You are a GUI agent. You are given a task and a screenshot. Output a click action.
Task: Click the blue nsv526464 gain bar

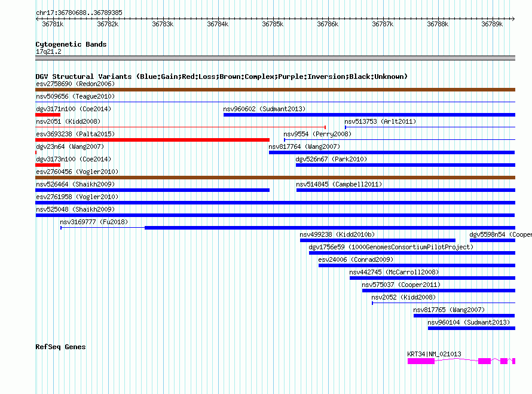[x=152, y=190]
